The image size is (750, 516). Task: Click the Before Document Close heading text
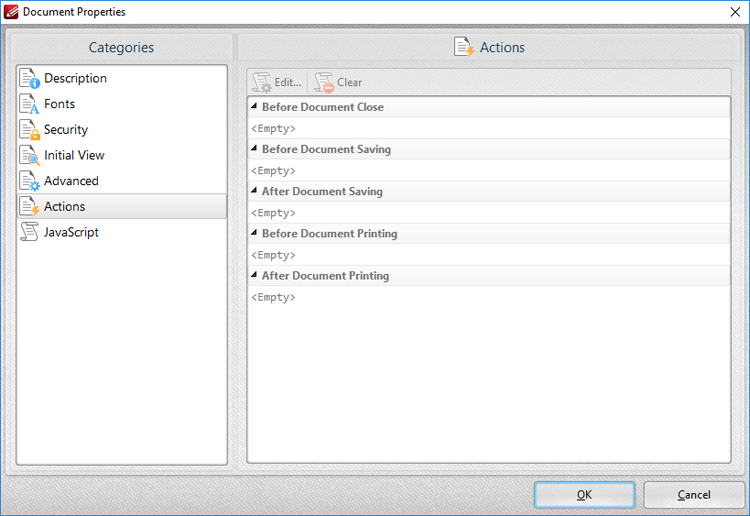323,107
